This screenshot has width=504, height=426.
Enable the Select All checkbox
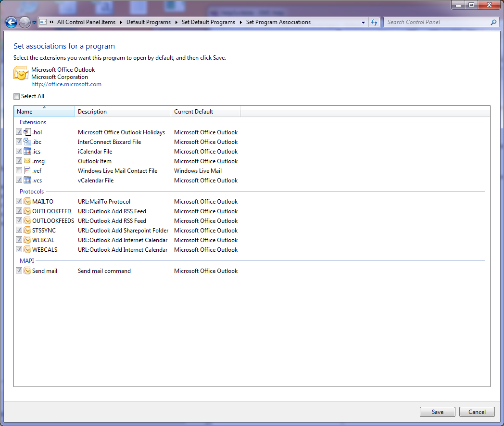coord(17,96)
